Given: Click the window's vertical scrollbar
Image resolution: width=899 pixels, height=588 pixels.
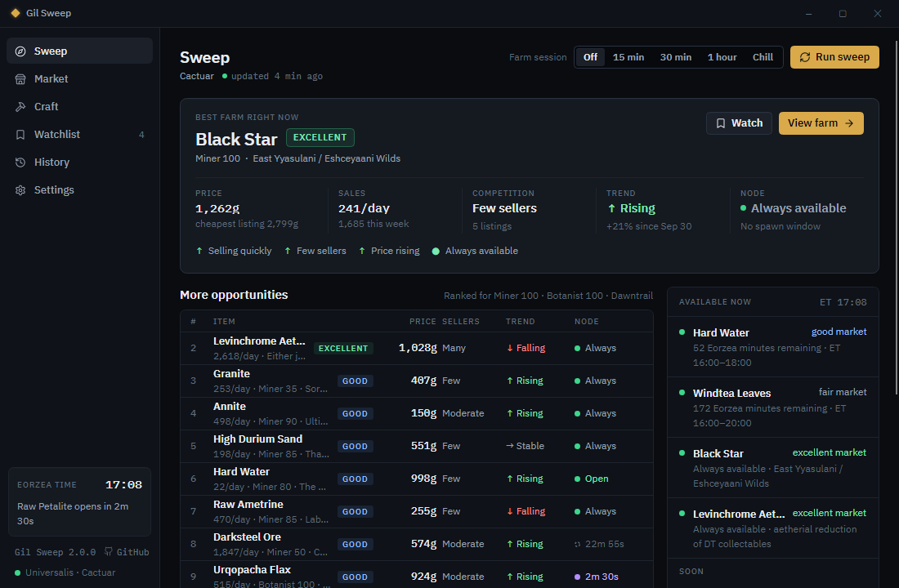Looking at the screenshot, I should pos(897,218).
